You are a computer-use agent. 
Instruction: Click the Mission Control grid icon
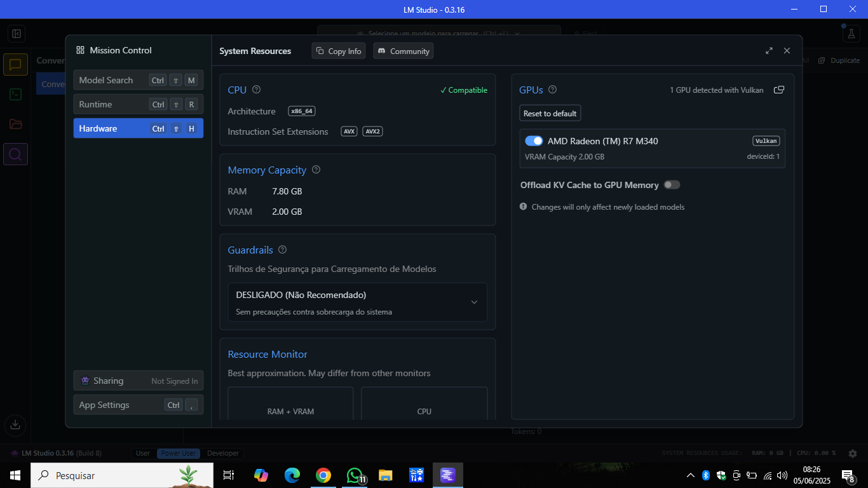coord(81,50)
